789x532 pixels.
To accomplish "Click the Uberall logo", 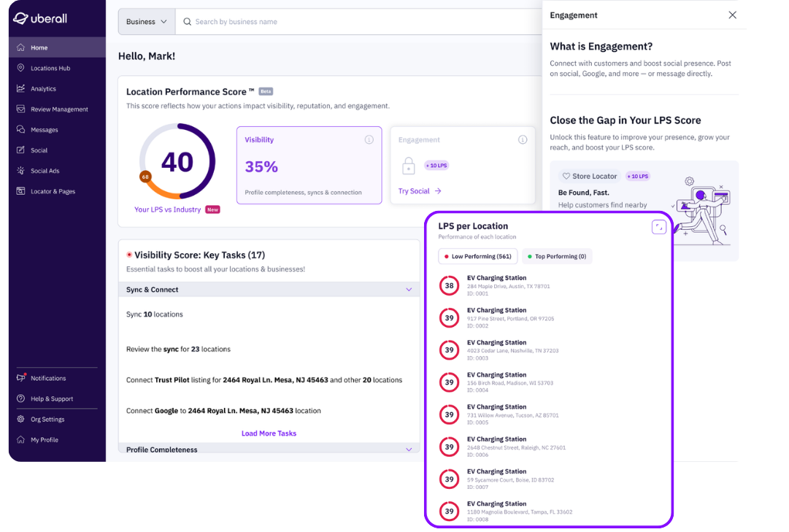I will (40, 19).
